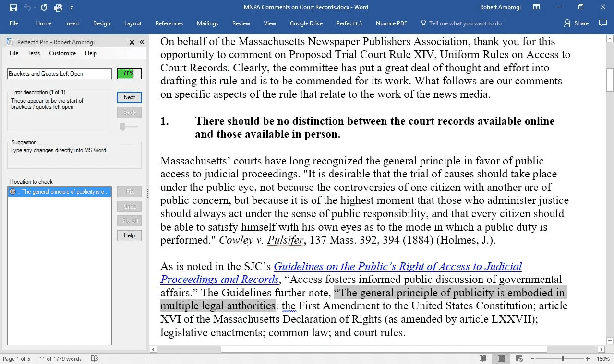This screenshot has width=614, height=364.
Task: Switch to Read Mode view icon
Action: [483, 359]
